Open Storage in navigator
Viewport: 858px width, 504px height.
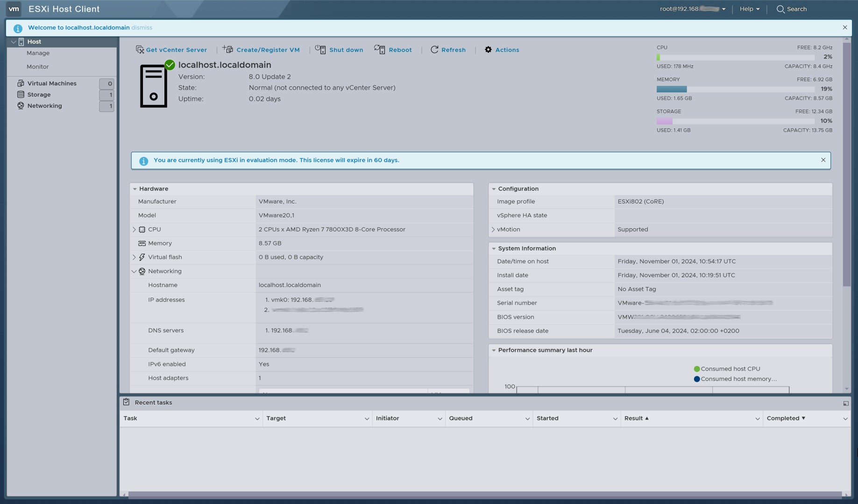tap(39, 94)
